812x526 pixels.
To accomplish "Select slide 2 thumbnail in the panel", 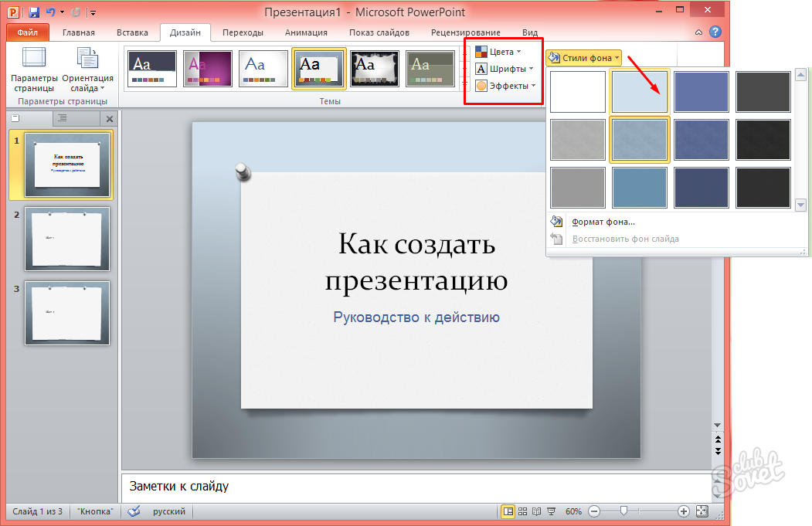I will 67,239.
